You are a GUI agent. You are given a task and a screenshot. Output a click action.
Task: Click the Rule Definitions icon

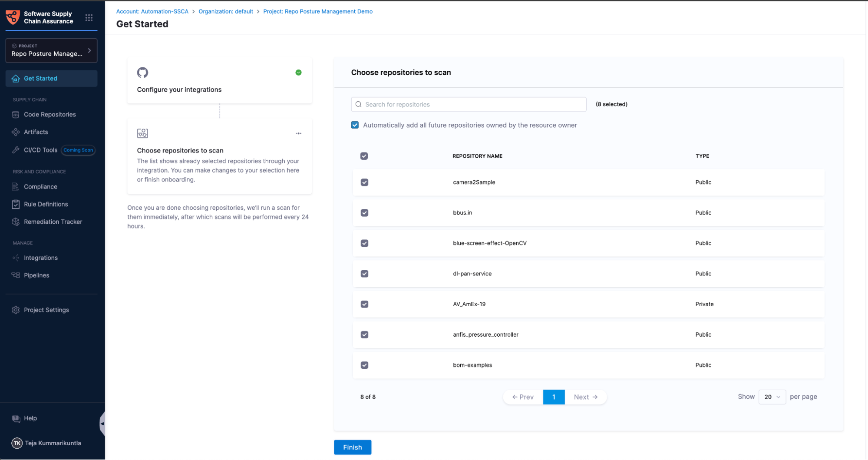(x=16, y=204)
